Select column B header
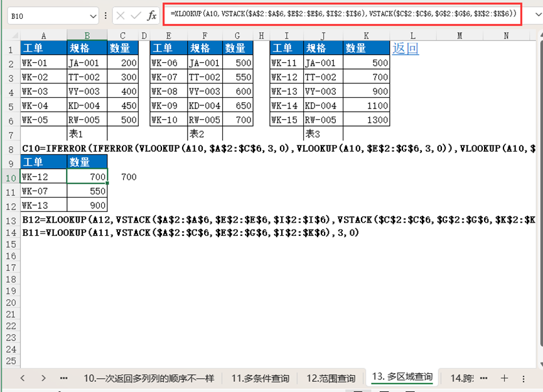543x392 pixels. point(87,35)
